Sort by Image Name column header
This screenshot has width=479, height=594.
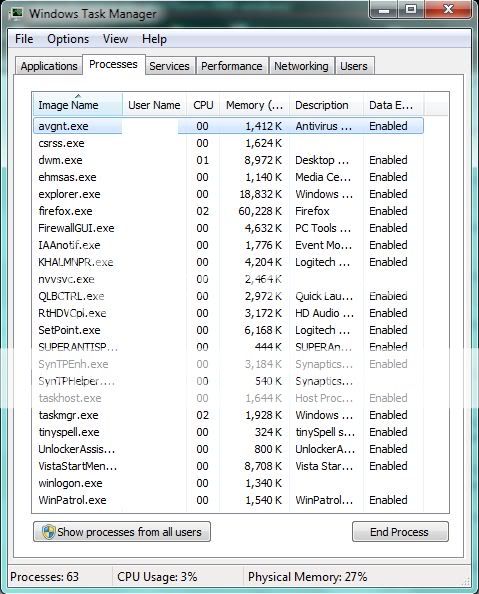[x=78, y=105]
